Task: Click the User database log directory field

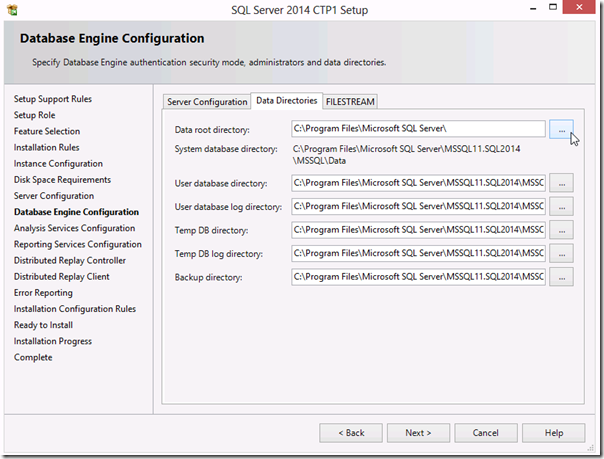Action: pos(418,206)
